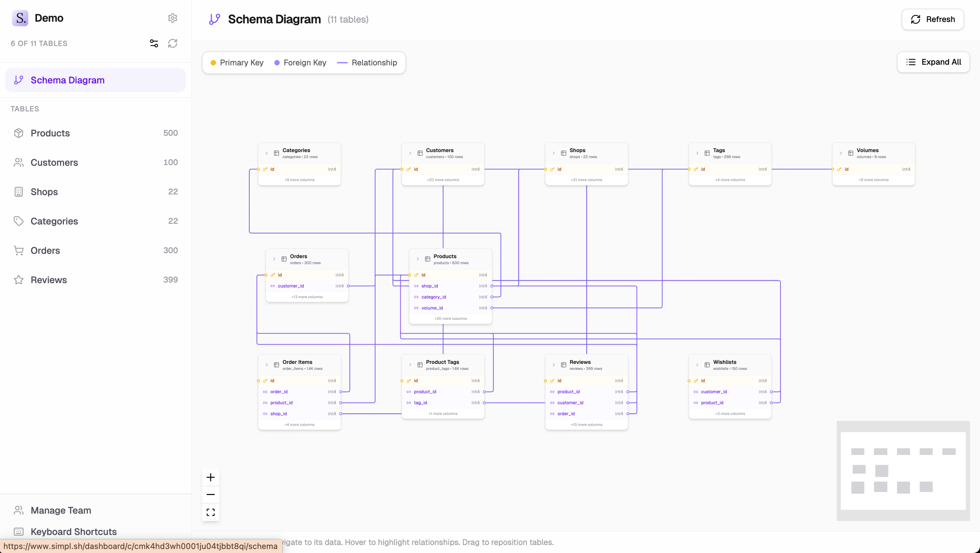Click the fit view icon
Screen dimensions: 980x553
210,512
